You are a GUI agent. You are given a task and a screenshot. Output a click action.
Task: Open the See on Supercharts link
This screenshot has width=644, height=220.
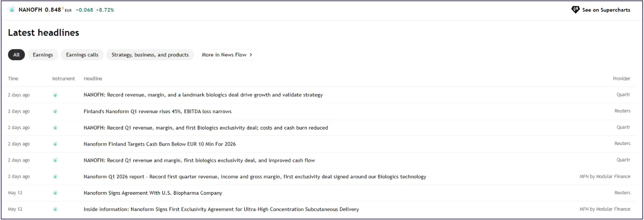click(601, 10)
